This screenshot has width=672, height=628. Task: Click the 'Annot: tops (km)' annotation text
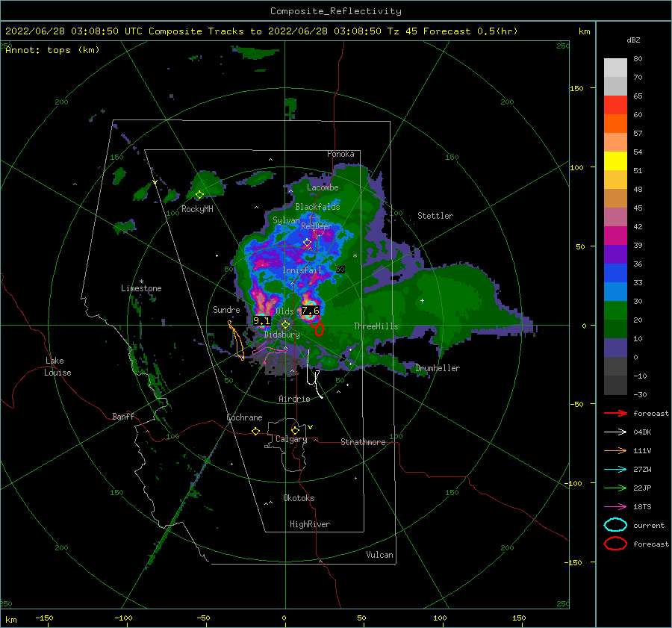click(x=52, y=50)
